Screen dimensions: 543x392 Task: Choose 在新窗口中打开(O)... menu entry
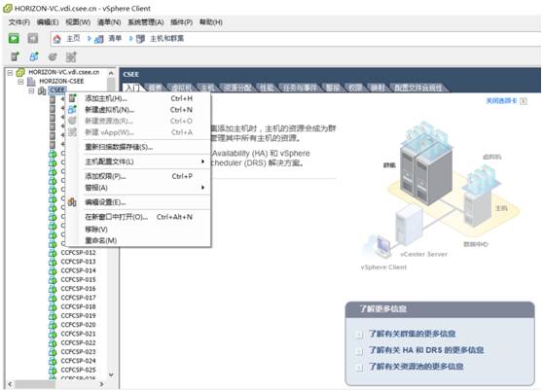[138, 217]
